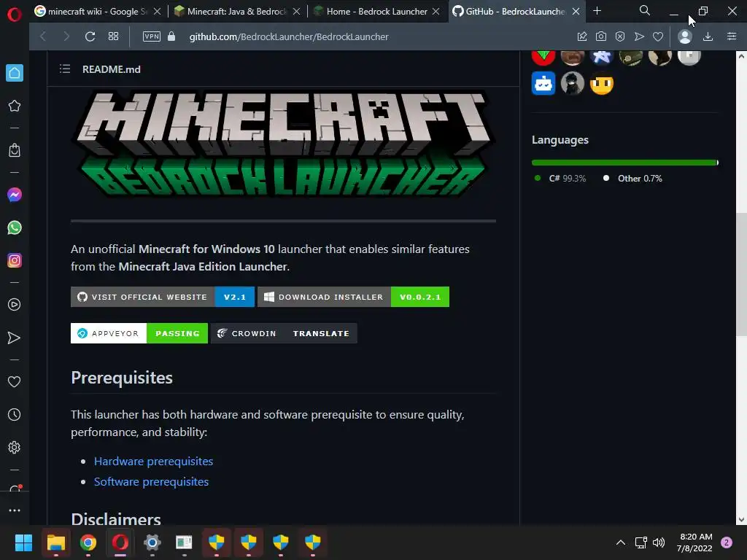This screenshot has width=747, height=560.
Task: Open File Explorer from taskbar
Action: pos(55,542)
